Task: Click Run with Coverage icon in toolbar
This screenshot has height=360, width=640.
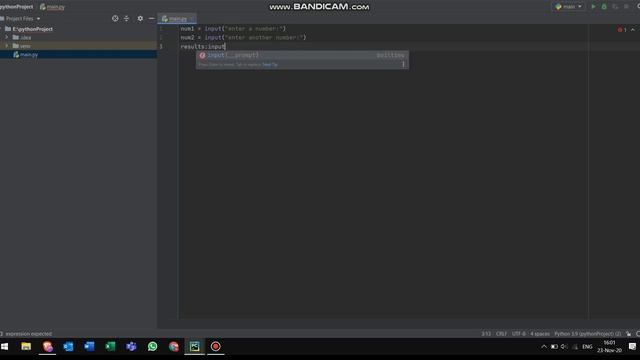Action: pyautogui.click(x=615, y=7)
